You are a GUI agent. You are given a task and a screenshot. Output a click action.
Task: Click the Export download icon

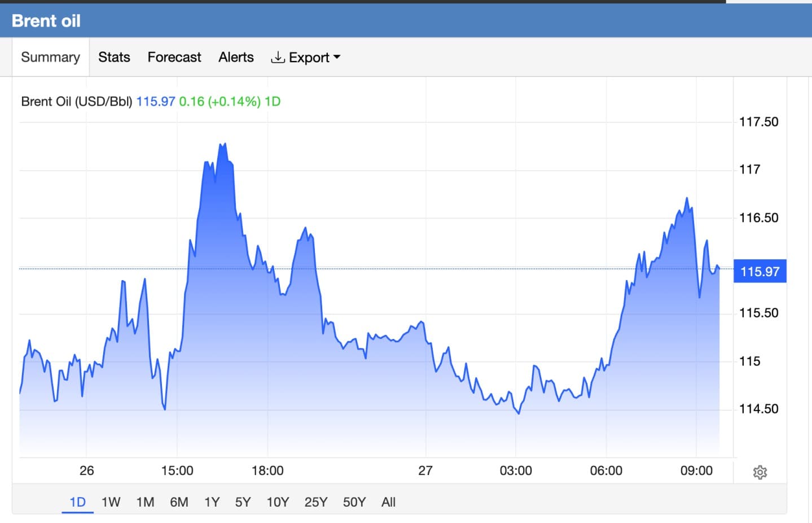pyautogui.click(x=278, y=57)
